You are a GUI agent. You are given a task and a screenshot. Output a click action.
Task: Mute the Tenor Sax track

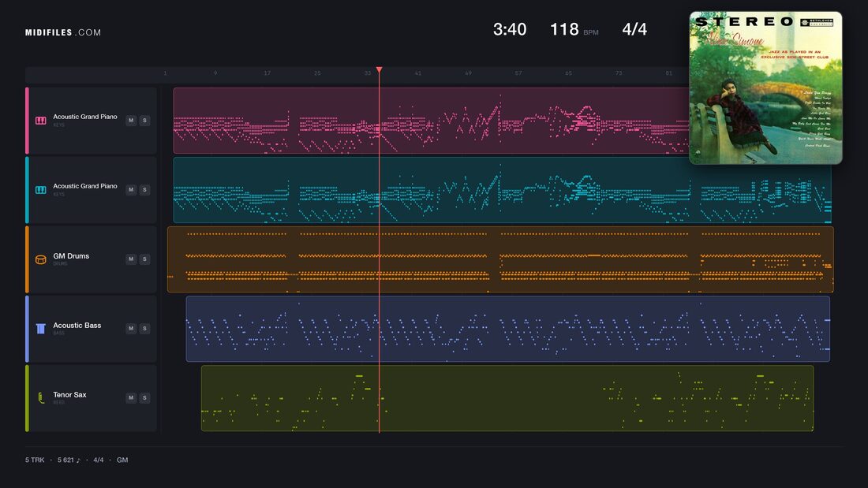pos(131,398)
